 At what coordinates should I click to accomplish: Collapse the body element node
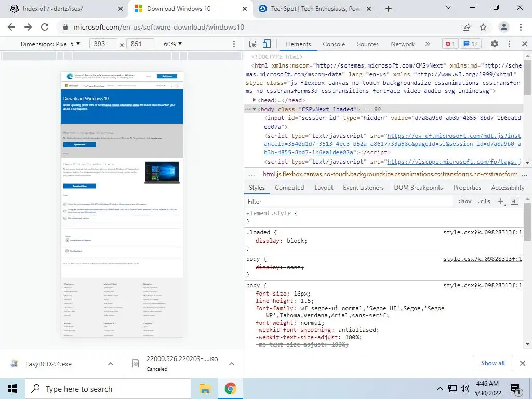pyautogui.click(x=254, y=109)
